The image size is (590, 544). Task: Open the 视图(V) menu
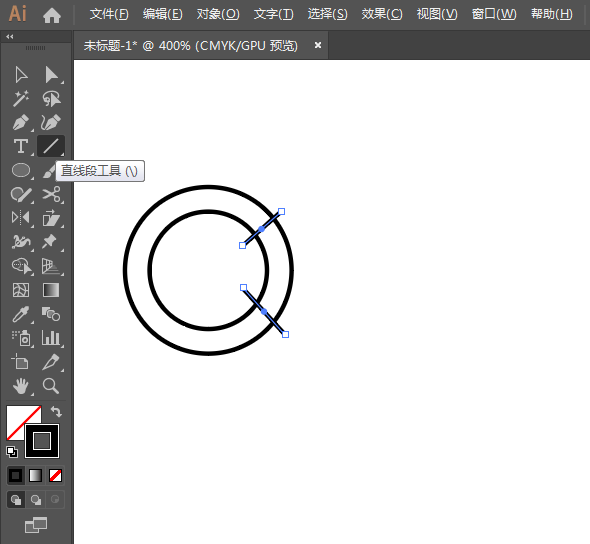(437, 14)
